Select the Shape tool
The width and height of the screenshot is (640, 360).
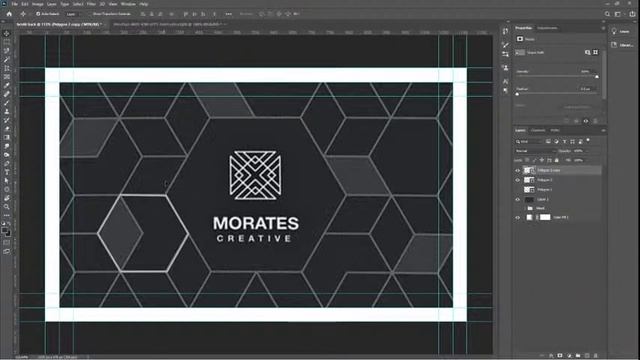coord(7,189)
